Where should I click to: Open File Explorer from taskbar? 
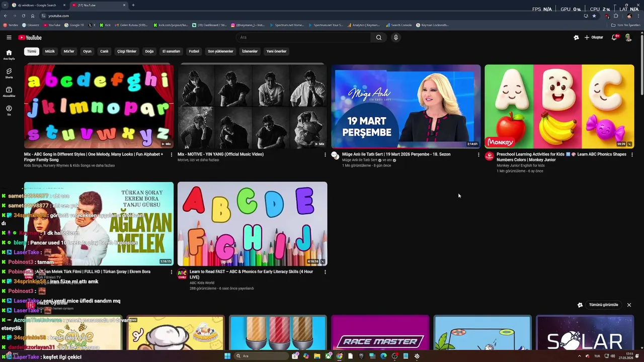pos(317,356)
